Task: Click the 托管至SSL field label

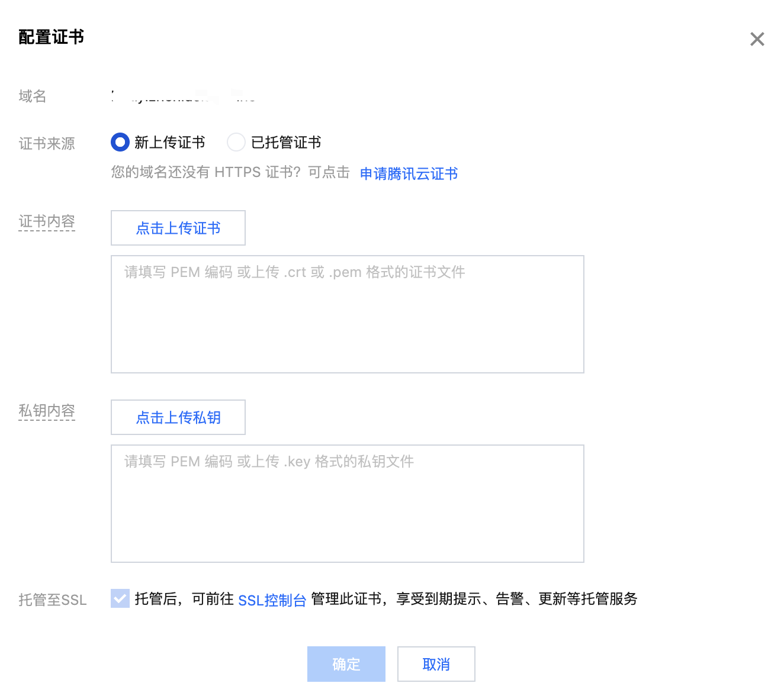Action: (x=53, y=600)
